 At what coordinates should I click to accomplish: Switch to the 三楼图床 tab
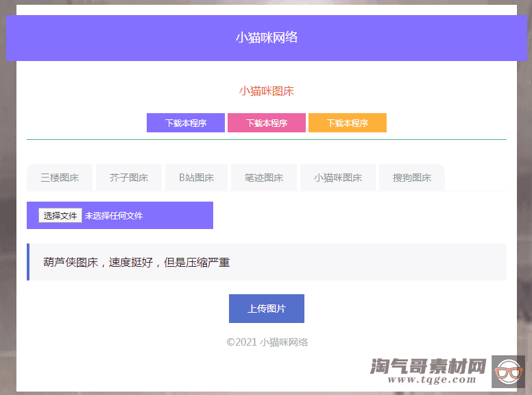click(x=60, y=178)
